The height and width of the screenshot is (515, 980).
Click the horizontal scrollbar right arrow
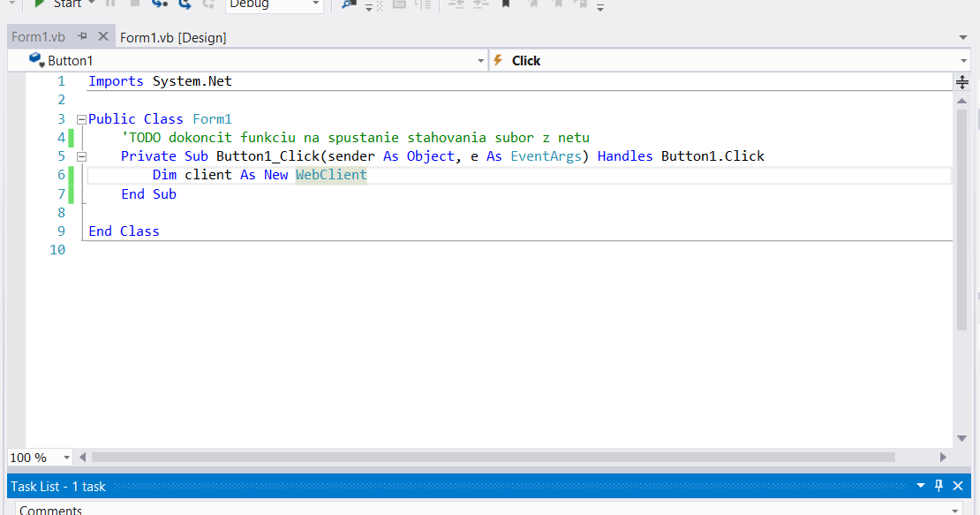pos(943,458)
